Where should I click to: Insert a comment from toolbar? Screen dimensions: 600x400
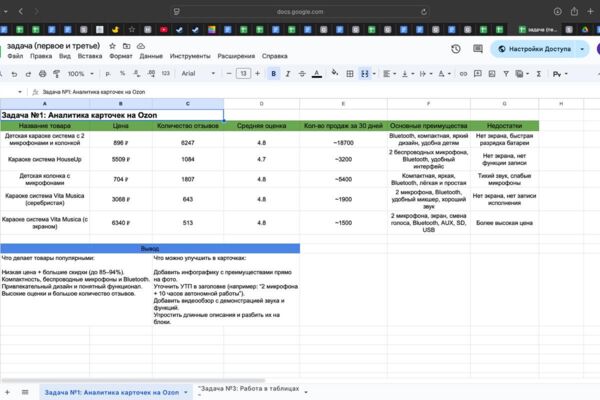(x=478, y=73)
